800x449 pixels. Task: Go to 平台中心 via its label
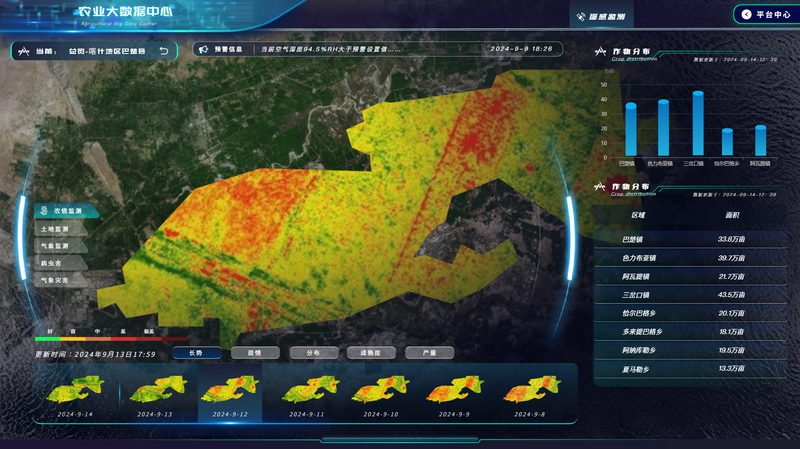[773, 14]
